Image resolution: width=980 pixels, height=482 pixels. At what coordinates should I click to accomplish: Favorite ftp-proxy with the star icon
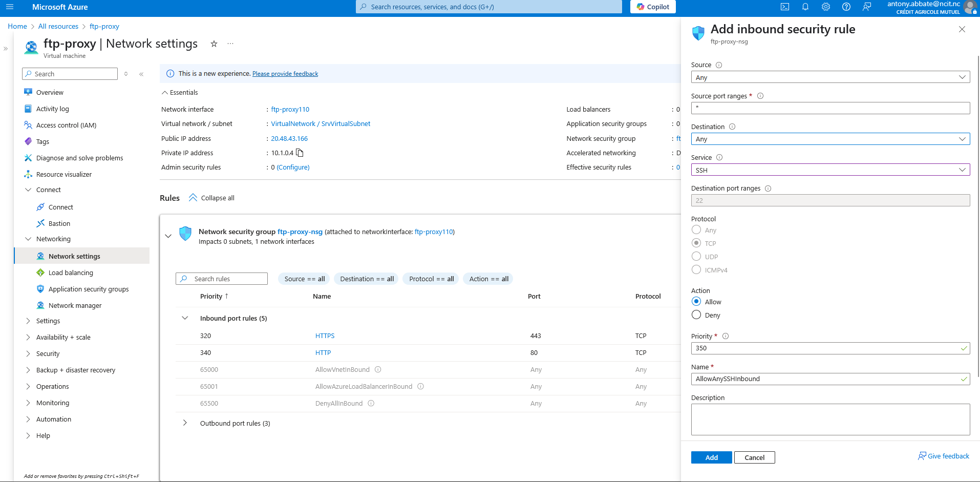(x=214, y=44)
